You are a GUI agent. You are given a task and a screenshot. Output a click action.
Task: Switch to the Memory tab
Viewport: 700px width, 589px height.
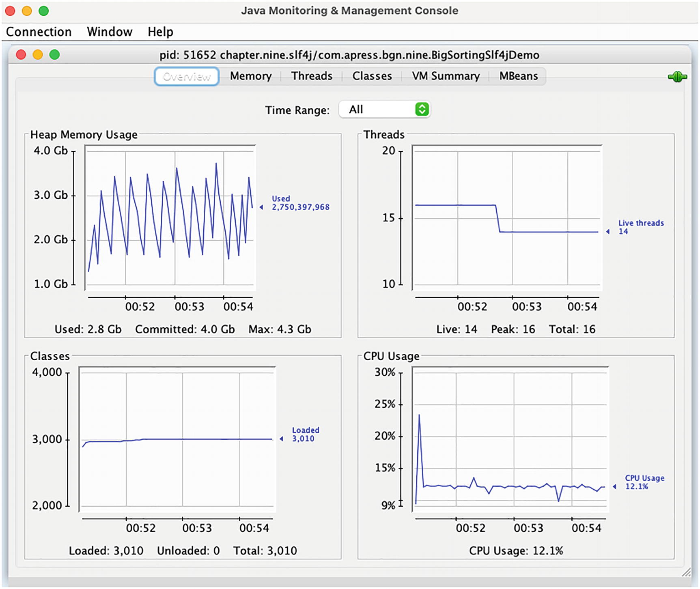(251, 76)
